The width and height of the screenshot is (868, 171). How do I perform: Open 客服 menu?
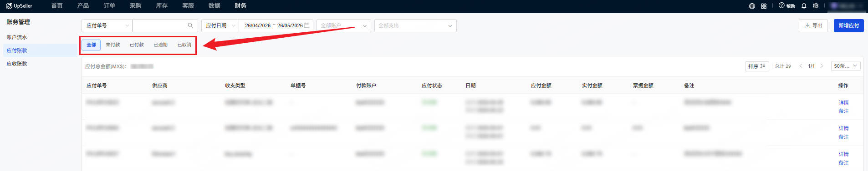click(x=188, y=6)
